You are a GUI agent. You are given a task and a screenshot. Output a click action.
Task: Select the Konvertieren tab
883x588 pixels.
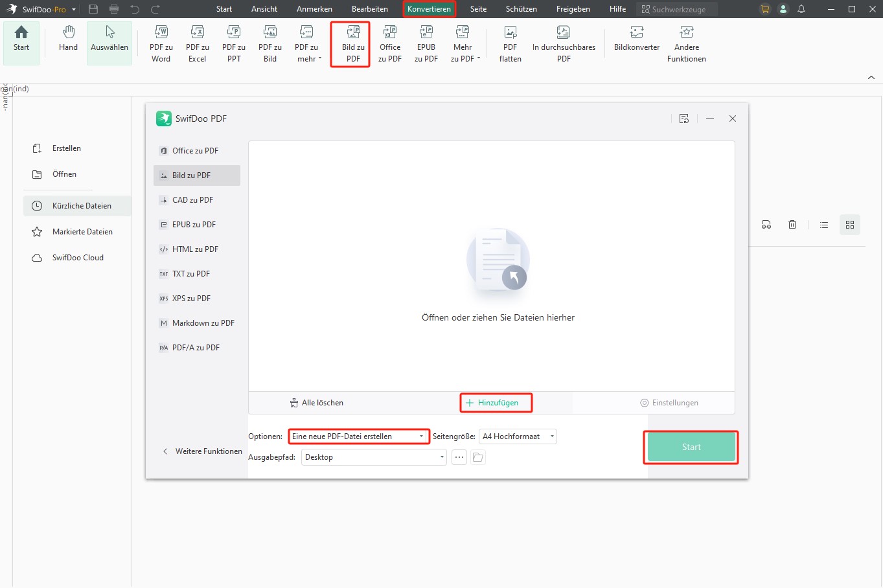429,9
